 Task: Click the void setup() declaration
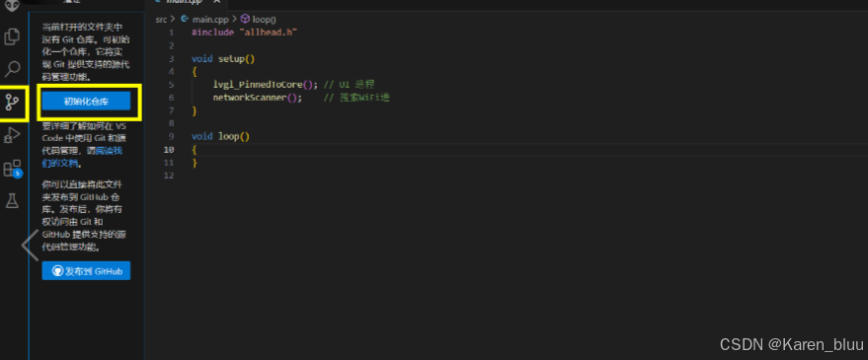point(223,58)
